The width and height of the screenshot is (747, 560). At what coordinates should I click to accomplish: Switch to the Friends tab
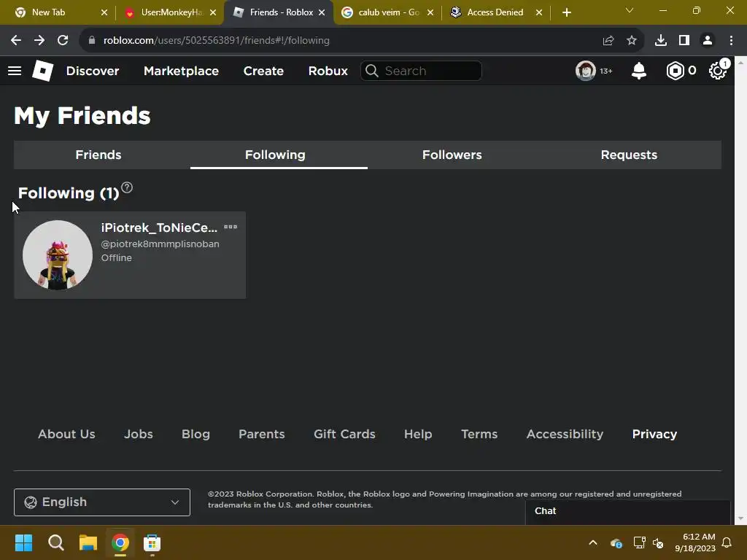98,155
